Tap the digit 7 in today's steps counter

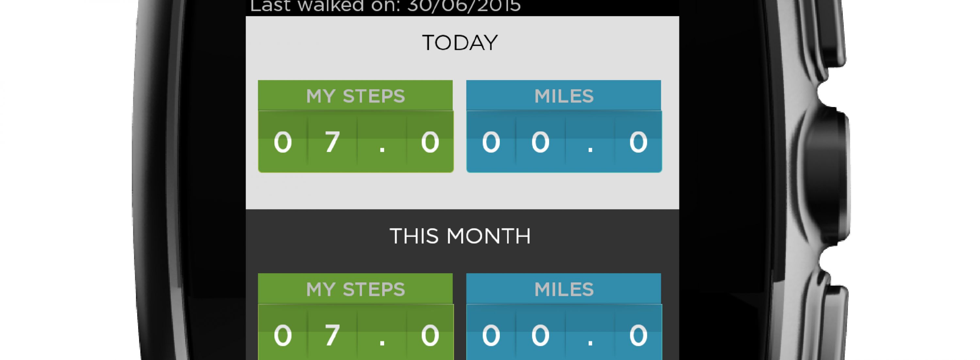(332, 142)
